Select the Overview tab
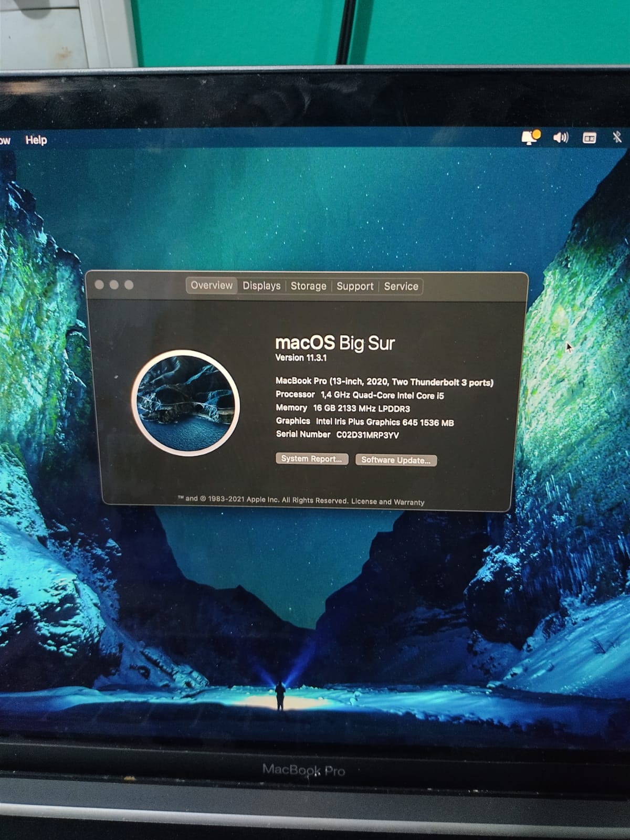The height and width of the screenshot is (840, 630). (211, 286)
